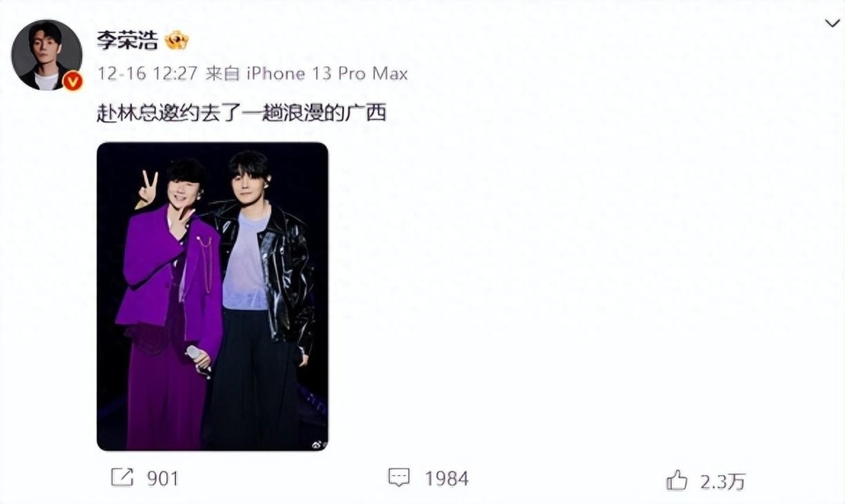The image size is (845, 504).
Task: Open the post options chevron menu
Action: pyautogui.click(x=832, y=23)
